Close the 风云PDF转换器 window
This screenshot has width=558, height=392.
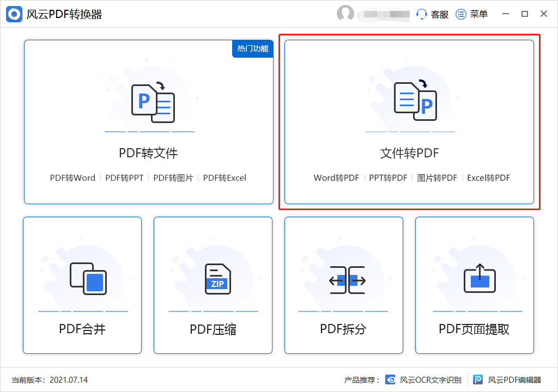click(x=544, y=14)
